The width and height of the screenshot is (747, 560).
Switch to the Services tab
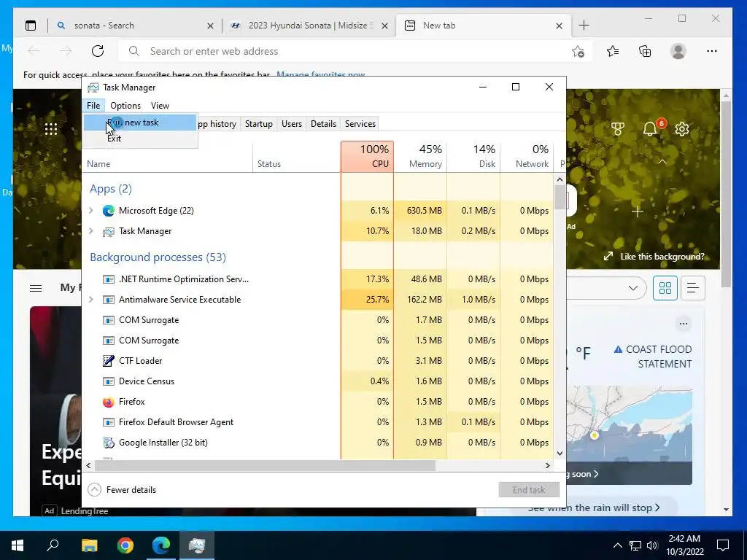point(360,124)
